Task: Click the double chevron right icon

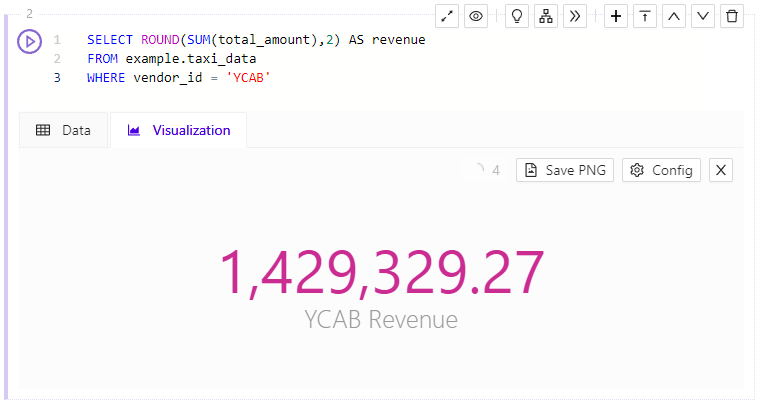Action: (x=575, y=16)
